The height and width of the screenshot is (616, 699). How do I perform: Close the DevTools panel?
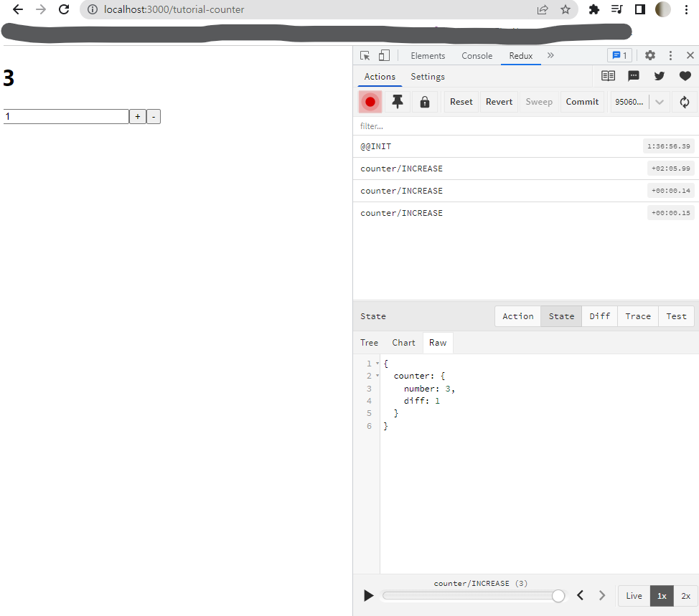click(690, 55)
